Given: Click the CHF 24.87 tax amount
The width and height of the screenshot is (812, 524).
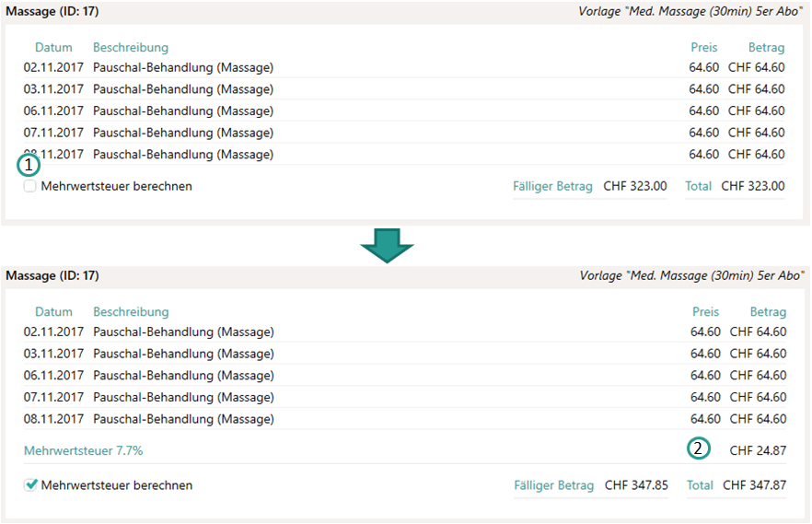Looking at the screenshot, I should tap(758, 451).
